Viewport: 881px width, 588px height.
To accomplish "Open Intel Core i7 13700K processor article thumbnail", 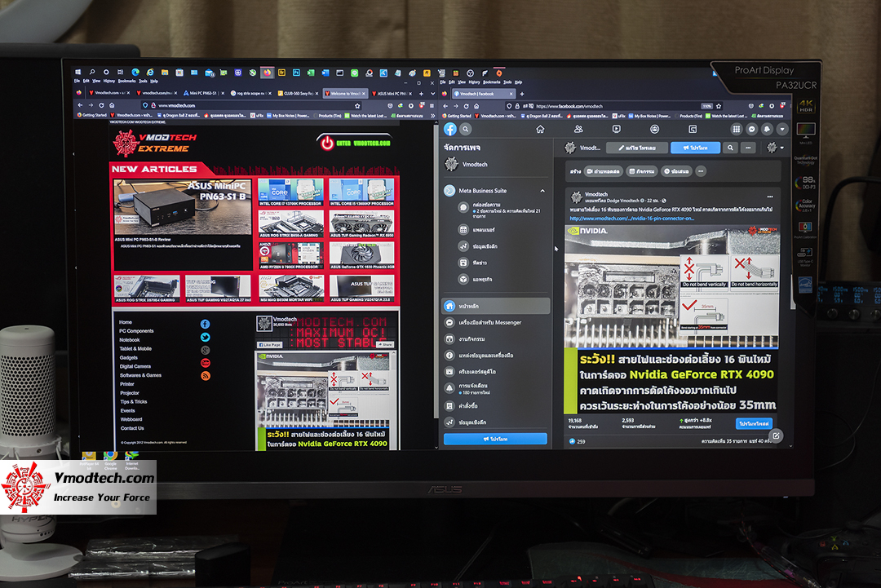I will [290, 192].
